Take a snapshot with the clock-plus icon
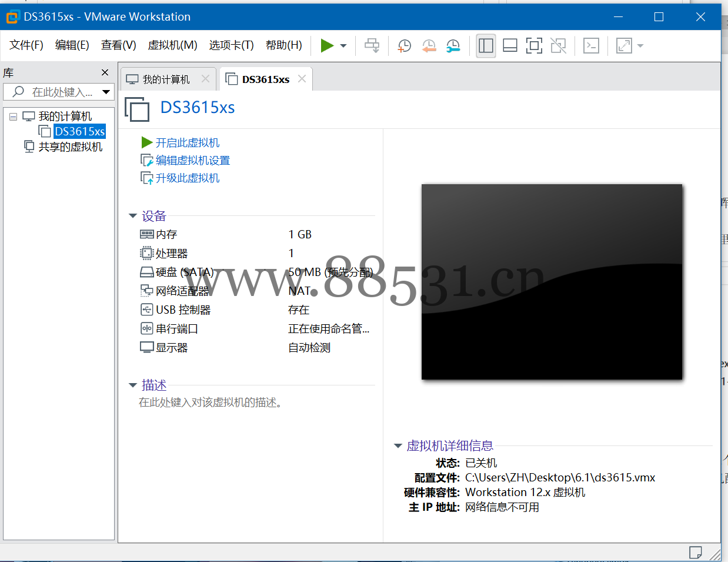This screenshot has width=728, height=562. click(x=405, y=46)
